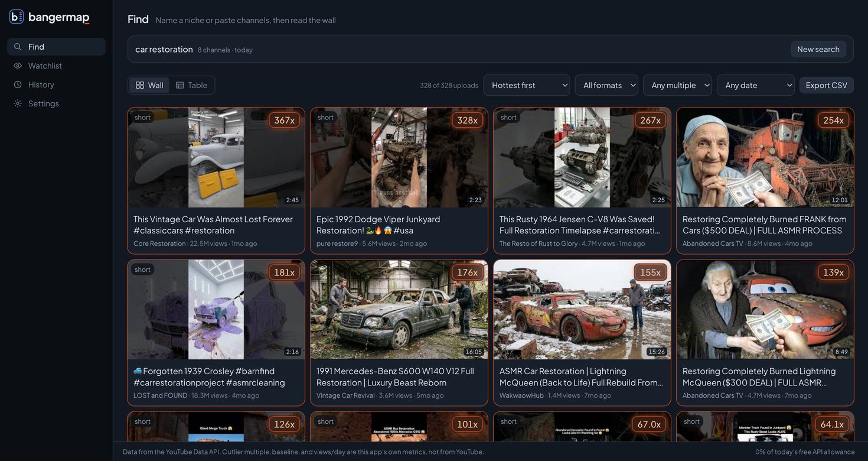Click the bangermap logo icon
This screenshot has width=868, height=461.
click(17, 17)
